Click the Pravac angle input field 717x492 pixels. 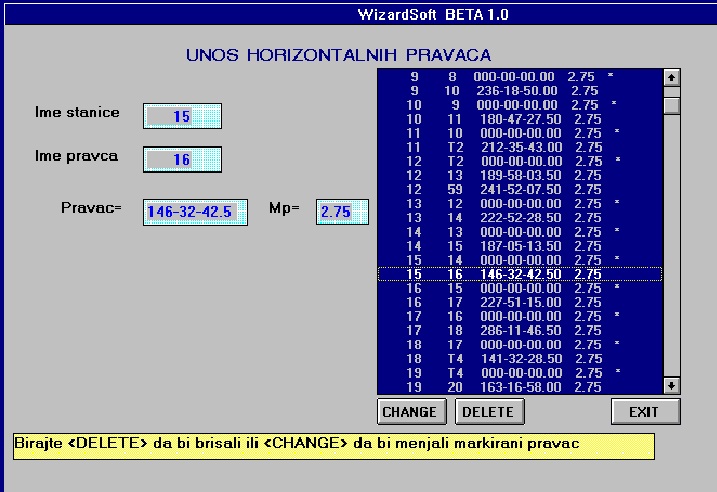click(195, 212)
